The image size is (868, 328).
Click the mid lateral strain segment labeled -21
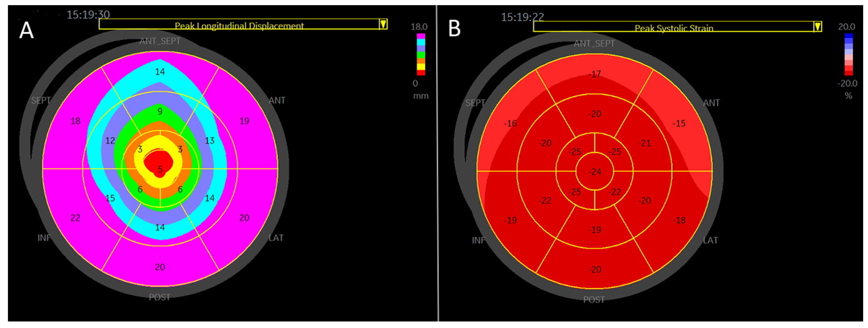click(x=644, y=143)
